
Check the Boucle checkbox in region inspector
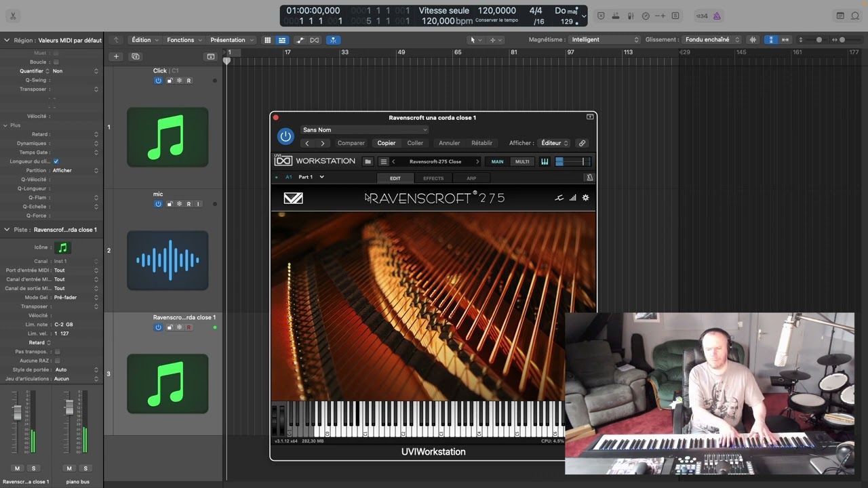[x=56, y=62]
